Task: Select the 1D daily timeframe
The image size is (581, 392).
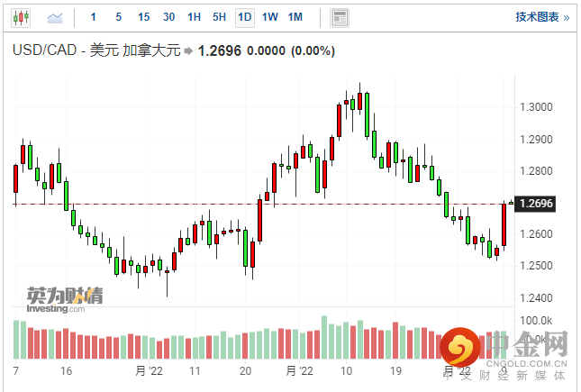Action: 244,17
